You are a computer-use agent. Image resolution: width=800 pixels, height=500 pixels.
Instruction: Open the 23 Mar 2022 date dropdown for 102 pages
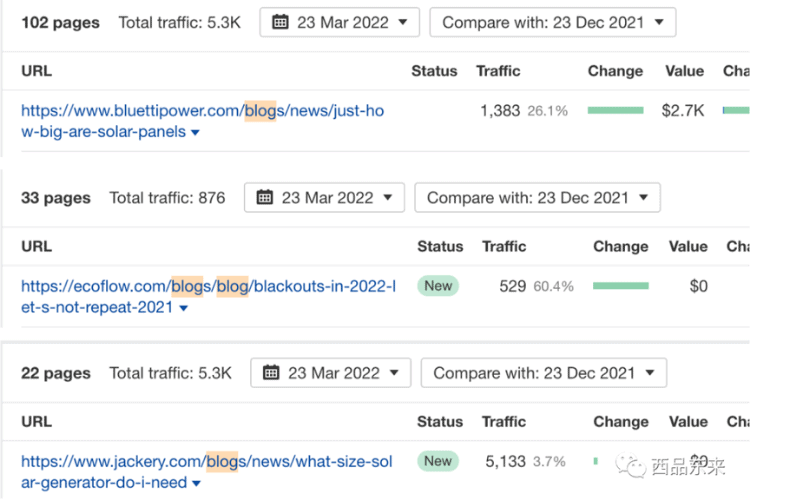pos(339,22)
